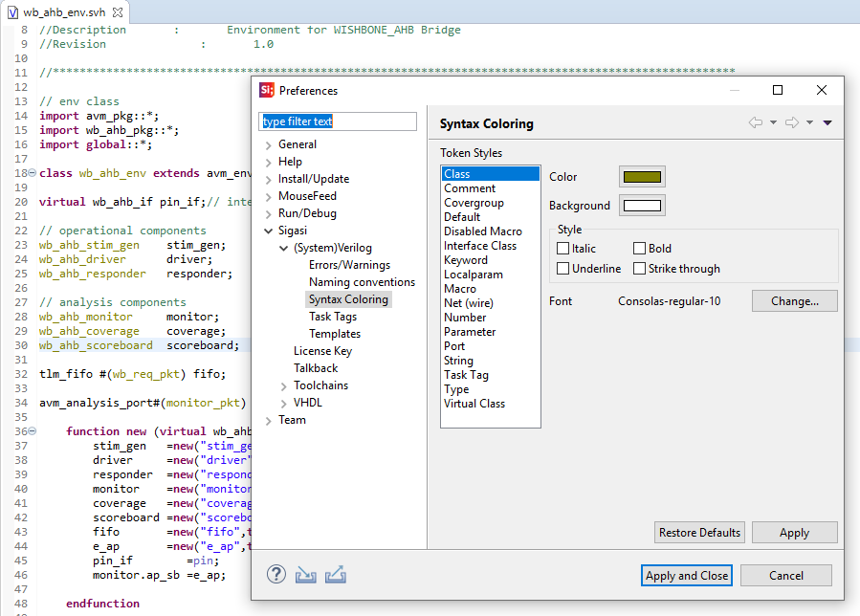Screen dimensions: 860x616
Task: Select the Number token style
Action: [491, 317]
